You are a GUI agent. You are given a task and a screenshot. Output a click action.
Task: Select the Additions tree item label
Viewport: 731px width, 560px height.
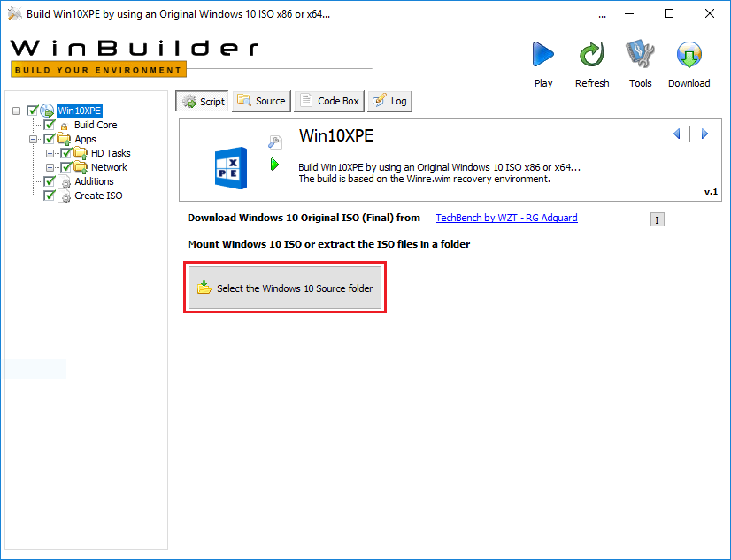94,181
